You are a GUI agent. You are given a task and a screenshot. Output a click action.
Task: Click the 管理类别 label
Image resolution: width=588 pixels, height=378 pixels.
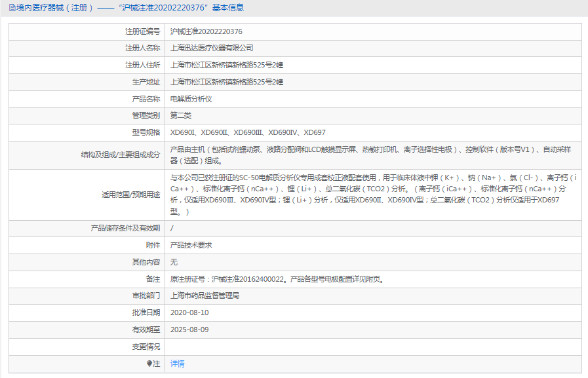click(x=146, y=115)
